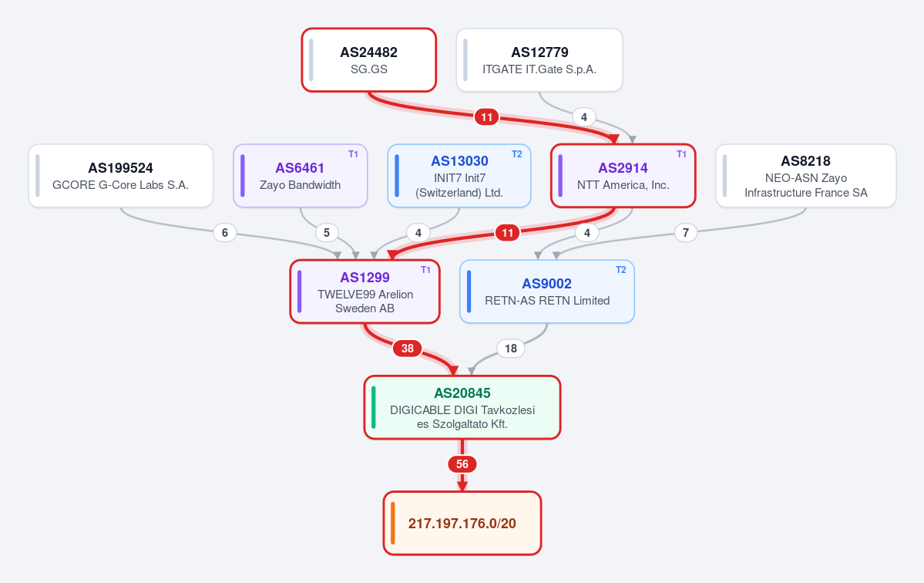924x583 pixels.
Task: Select the 7 edge label from AS8218
Action: point(685,232)
